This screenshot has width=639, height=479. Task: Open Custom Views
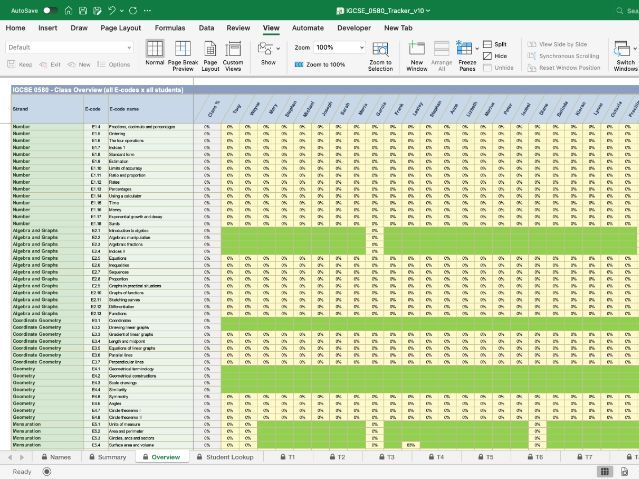233,56
